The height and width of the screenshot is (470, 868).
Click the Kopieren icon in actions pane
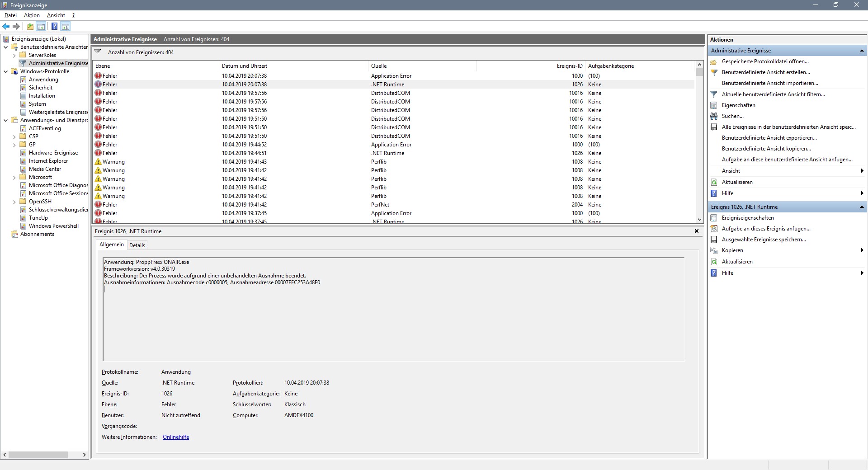(x=714, y=250)
